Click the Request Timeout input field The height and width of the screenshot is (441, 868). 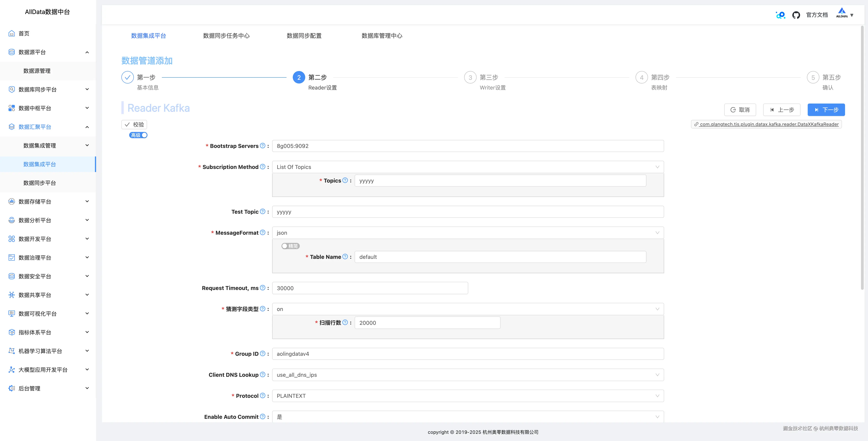point(370,288)
